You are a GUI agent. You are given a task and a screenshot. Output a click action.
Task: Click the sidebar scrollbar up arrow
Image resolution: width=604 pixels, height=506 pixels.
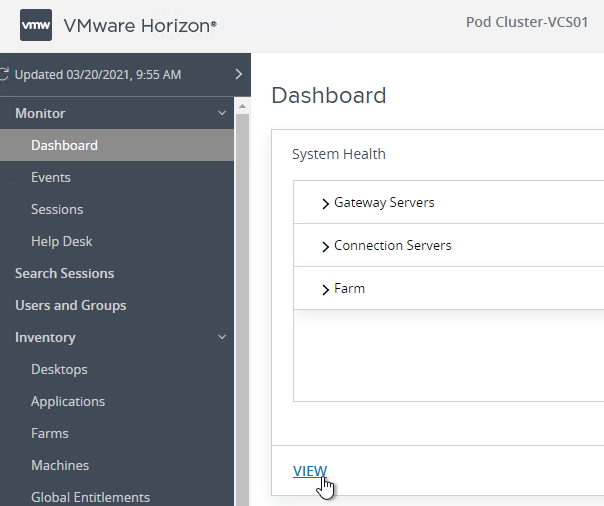coord(242,106)
